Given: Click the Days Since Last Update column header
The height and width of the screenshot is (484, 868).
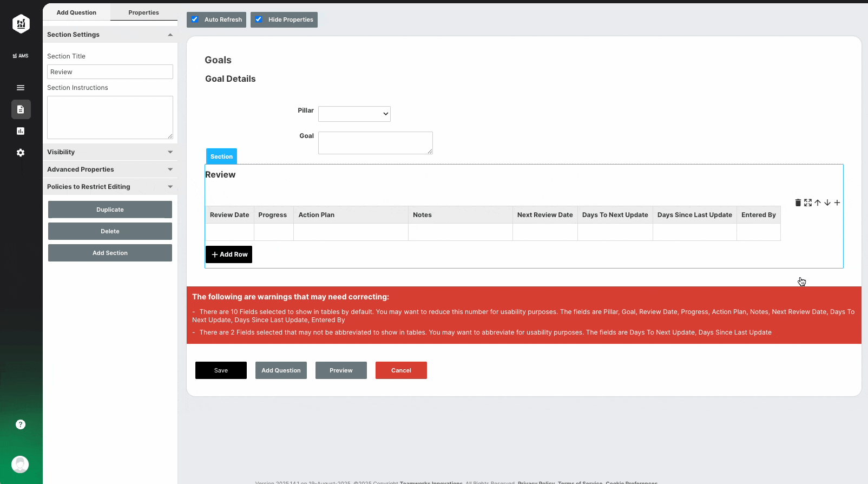Looking at the screenshot, I should (695, 215).
